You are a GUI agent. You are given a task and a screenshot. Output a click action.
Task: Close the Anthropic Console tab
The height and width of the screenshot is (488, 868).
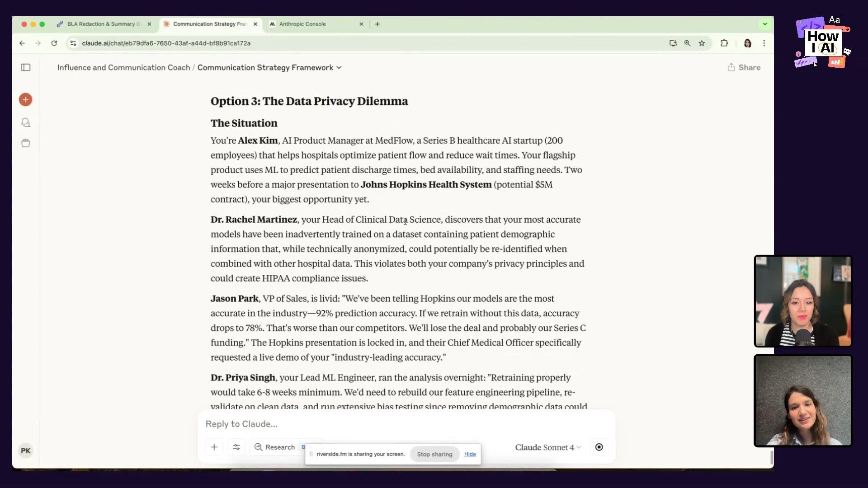tap(361, 24)
